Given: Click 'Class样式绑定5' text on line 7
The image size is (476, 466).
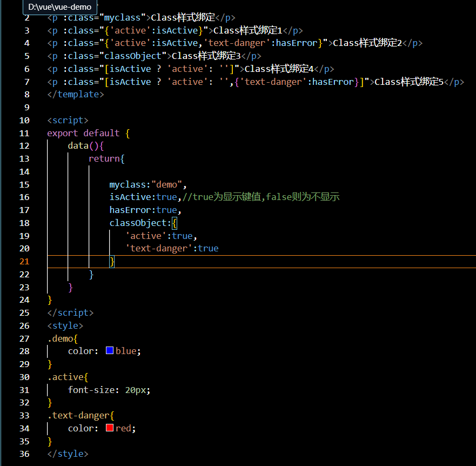Looking at the screenshot, I should [x=409, y=82].
